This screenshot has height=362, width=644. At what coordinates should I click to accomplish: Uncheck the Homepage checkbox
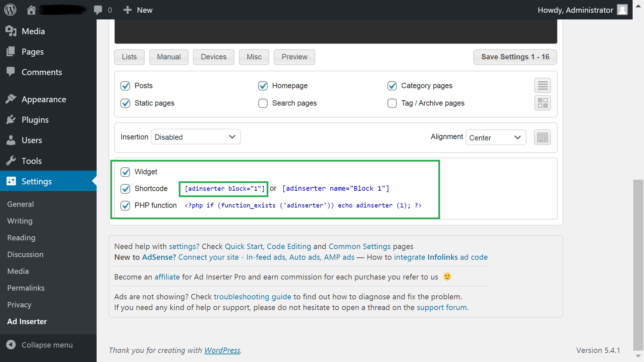(263, 86)
